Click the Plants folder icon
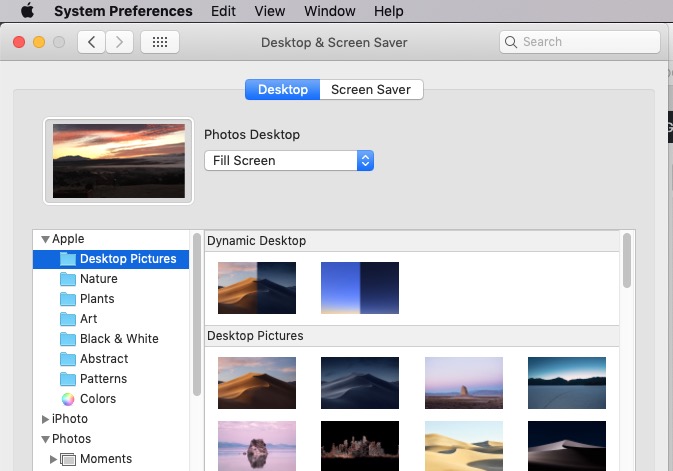 click(x=68, y=299)
